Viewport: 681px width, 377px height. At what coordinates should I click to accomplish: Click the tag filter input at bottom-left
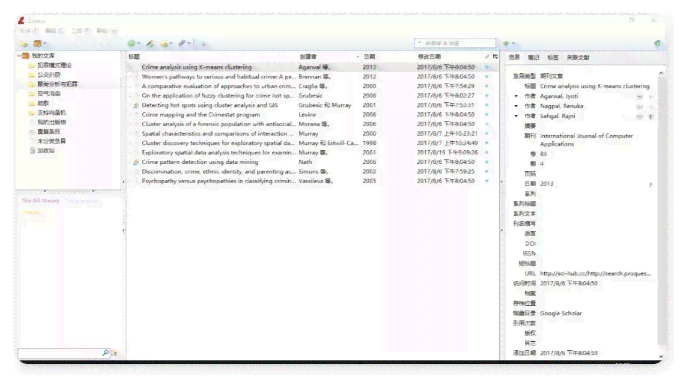point(63,353)
